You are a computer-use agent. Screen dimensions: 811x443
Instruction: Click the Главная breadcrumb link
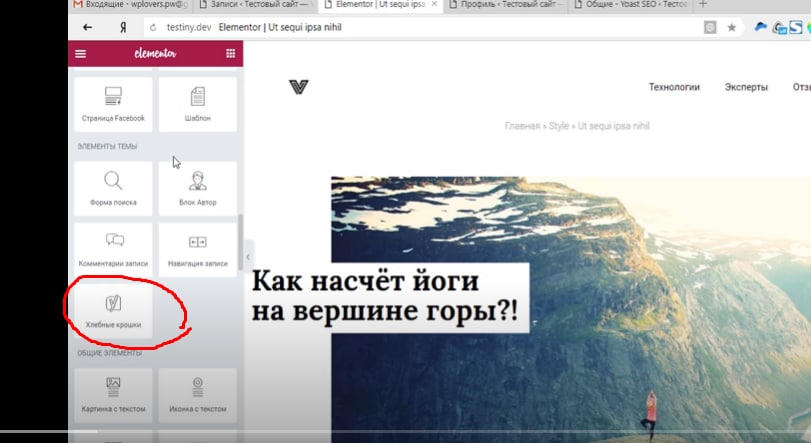coord(522,126)
